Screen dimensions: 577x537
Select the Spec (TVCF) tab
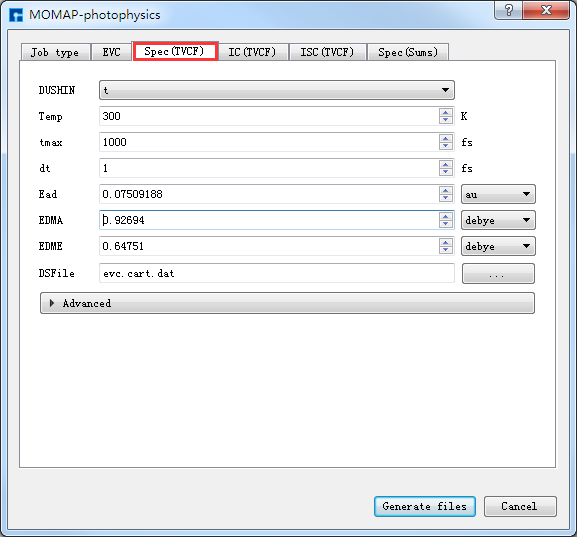coord(175,51)
